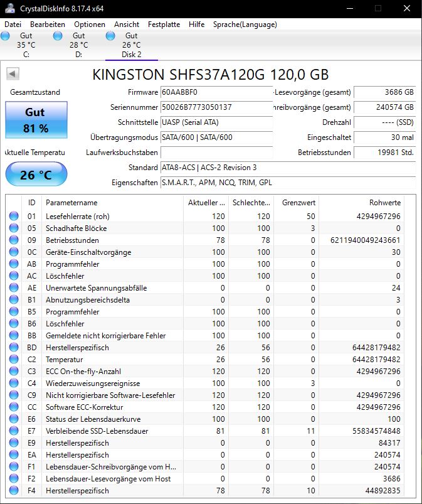
Task: Click status orb for Temperatur row
Action: point(13,360)
